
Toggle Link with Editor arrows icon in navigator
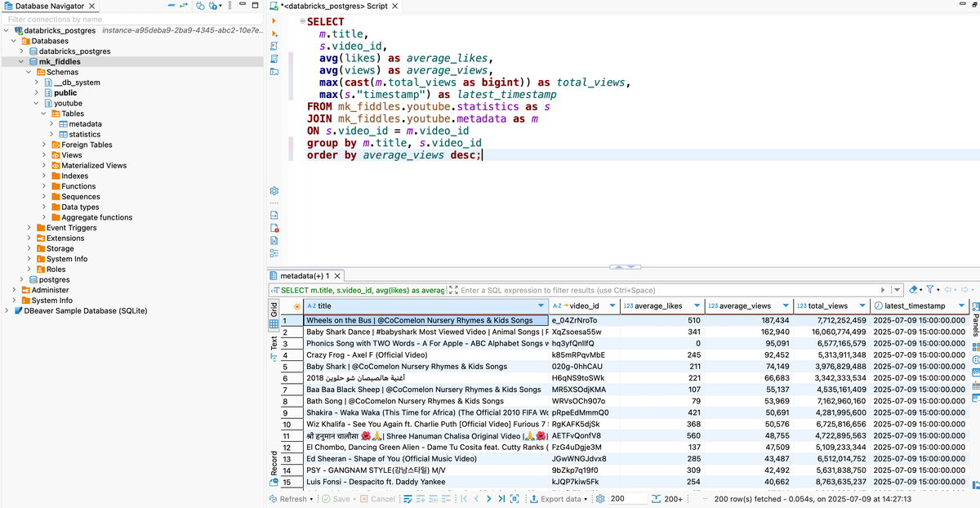point(184,6)
